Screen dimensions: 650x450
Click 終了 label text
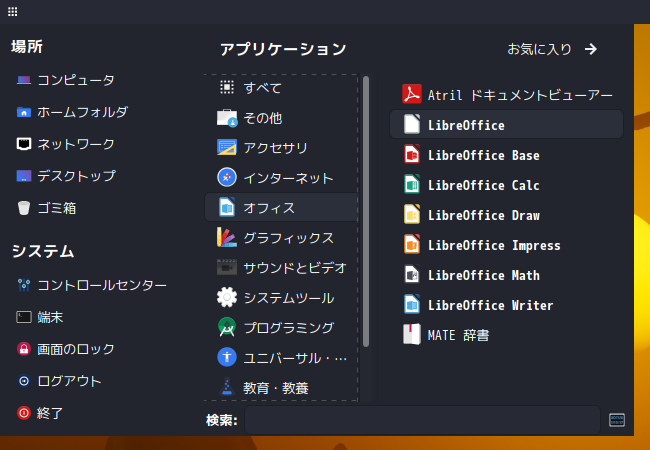click(x=50, y=413)
